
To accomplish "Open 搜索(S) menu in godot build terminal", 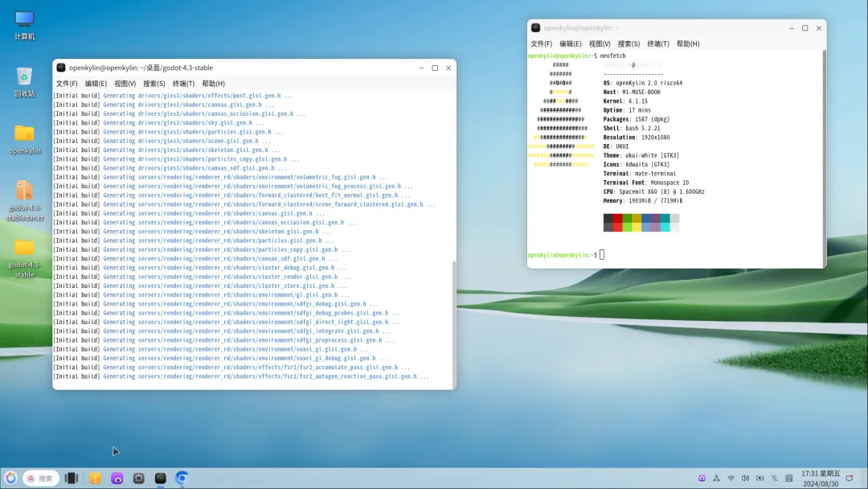I will 154,84.
